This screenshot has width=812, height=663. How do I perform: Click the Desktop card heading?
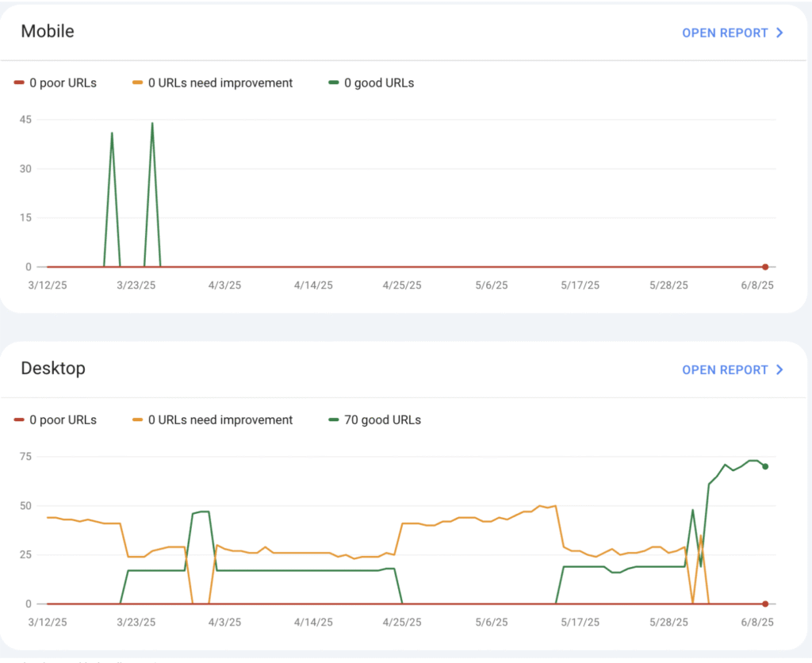53,368
